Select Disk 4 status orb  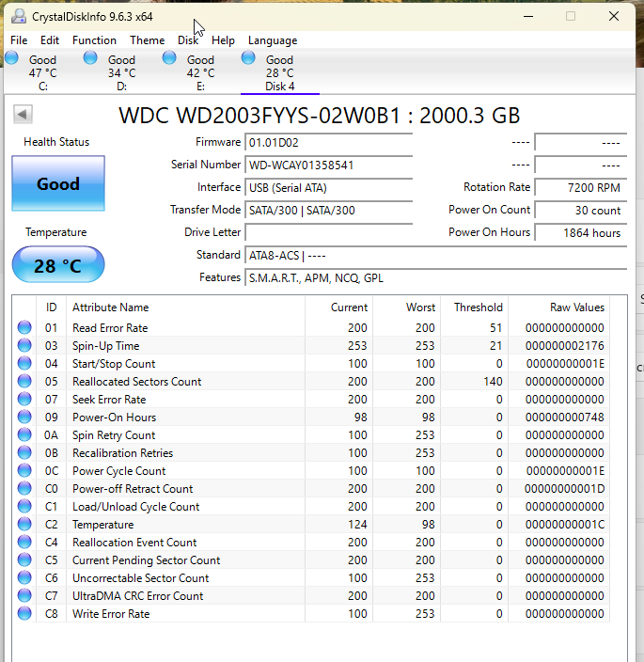(x=248, y=58)
